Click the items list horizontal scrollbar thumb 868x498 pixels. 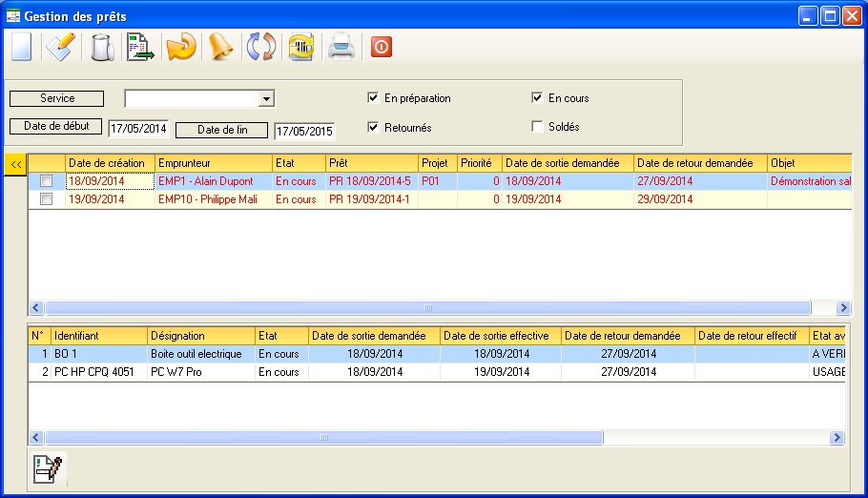click(x=324, y=438)
